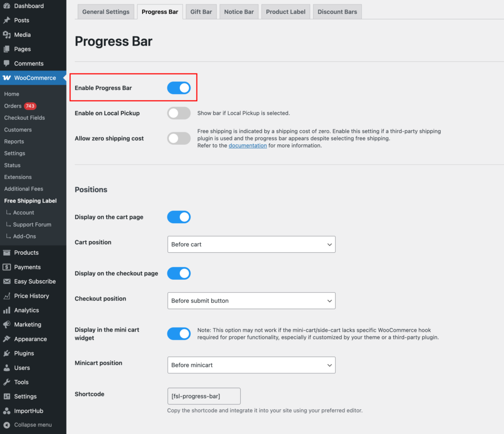
Task: Open the Cart position dropdown
Action: pos(251,244)
